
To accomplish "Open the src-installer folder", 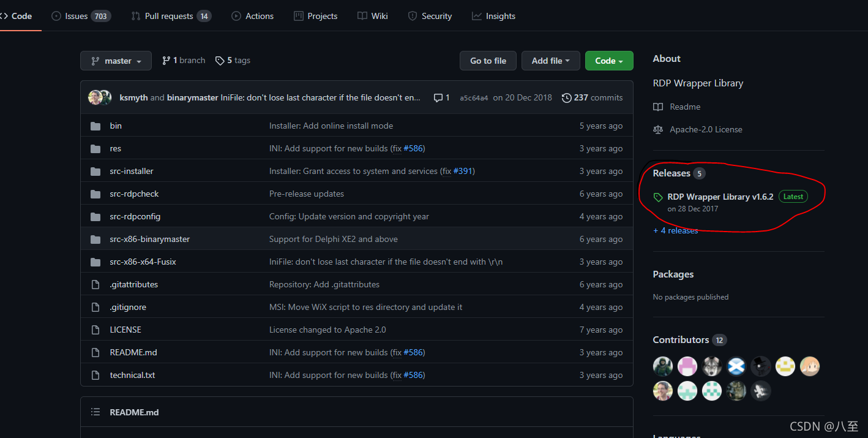I will click(x=132, y=171).
